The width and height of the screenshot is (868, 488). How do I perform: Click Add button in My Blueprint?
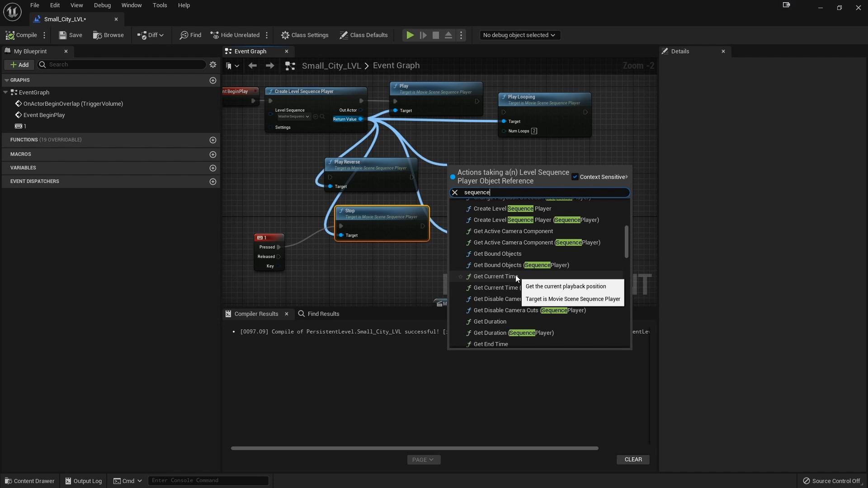tap(19, 65)
